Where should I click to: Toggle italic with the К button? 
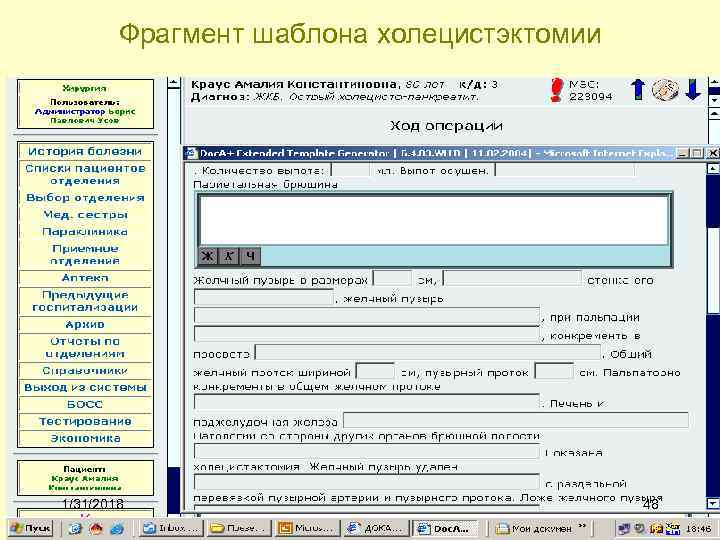pyautogui.click(x=229, y=256)
